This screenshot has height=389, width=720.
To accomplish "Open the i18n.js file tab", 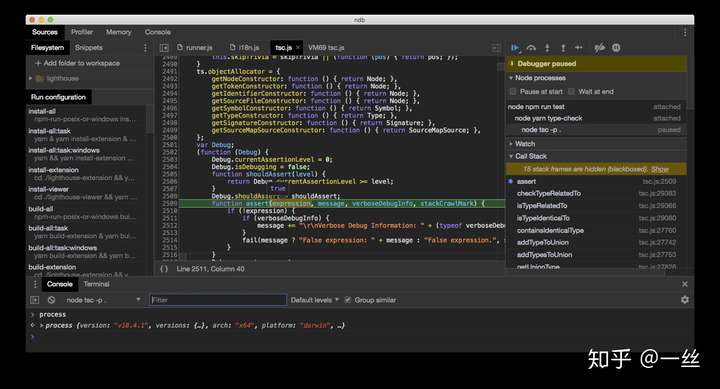I will [244, 48].
